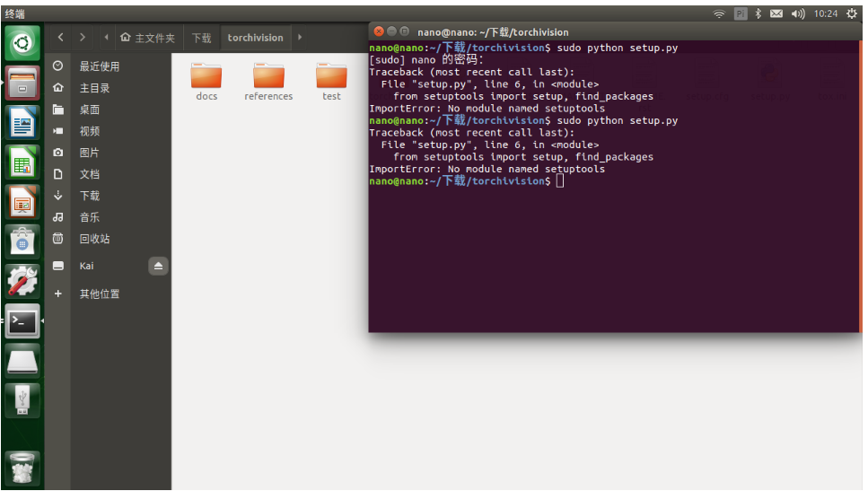
Task: Switch to the Terminal dock icon
Action: pyautogui.click(x=22, y=321)
